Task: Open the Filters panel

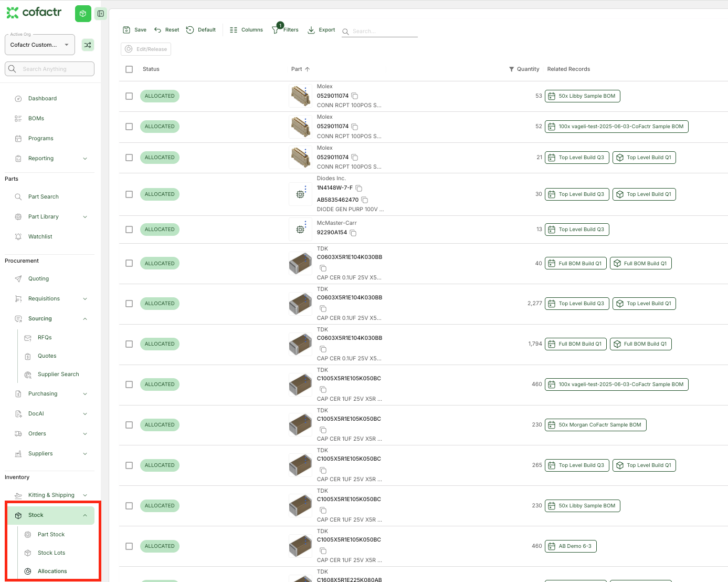Action: (x=285, y=30)
